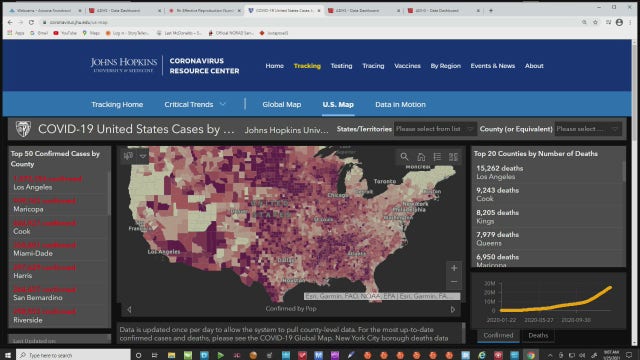Reload the current page
Viewport: 640px width, 360px height.
pyautogui.click(x=31, y=22)
